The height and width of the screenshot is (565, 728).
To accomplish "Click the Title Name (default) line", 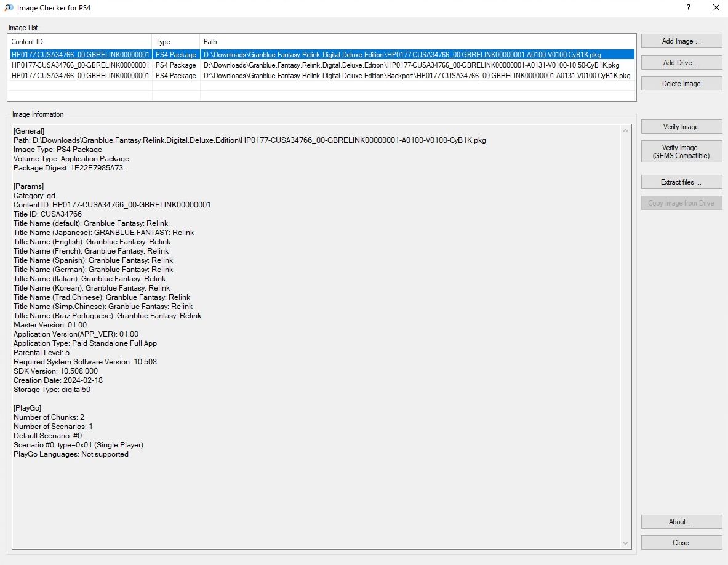I will (x=90, y=223).
